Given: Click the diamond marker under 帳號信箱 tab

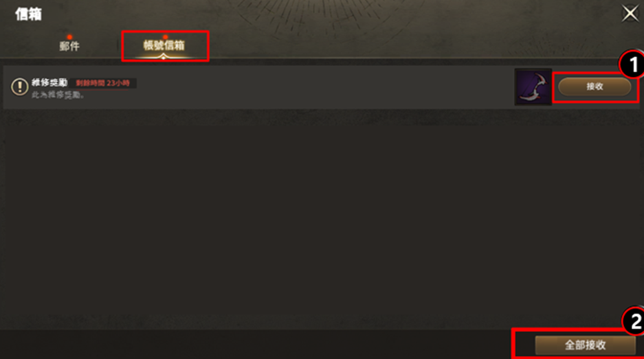Looking at the screenshot, I should 164,57.
